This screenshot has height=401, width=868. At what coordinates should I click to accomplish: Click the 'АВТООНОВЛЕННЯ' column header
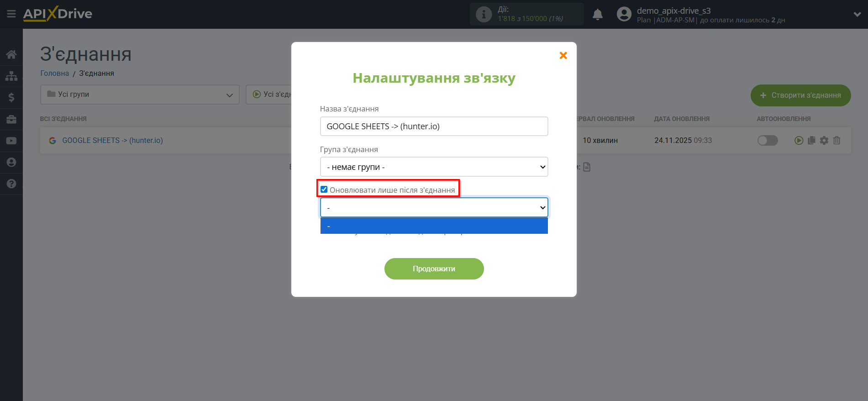tap(784, 119)
